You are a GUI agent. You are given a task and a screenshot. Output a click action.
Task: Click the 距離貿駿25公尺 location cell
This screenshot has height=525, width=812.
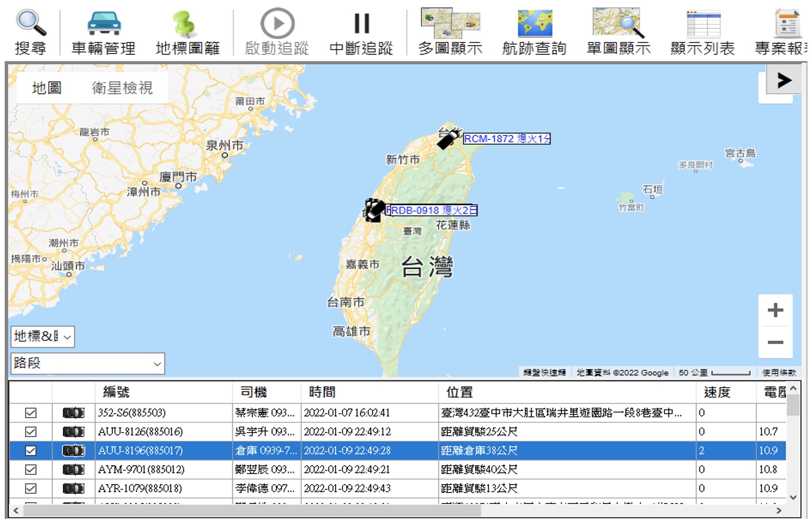coord(567,432)
